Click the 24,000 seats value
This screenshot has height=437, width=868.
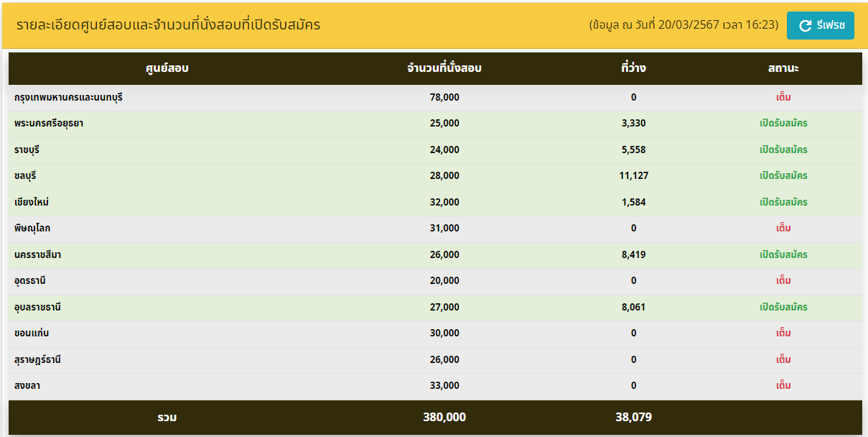tap(444, 149)
